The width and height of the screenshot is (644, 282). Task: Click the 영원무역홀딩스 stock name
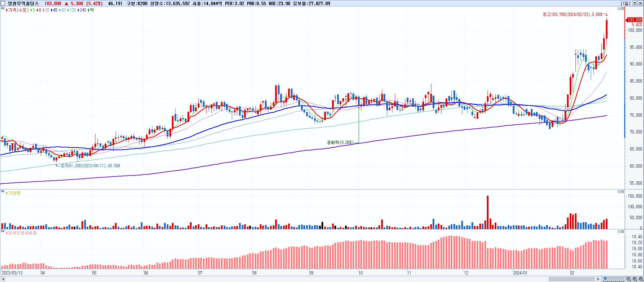pos(24,3)
